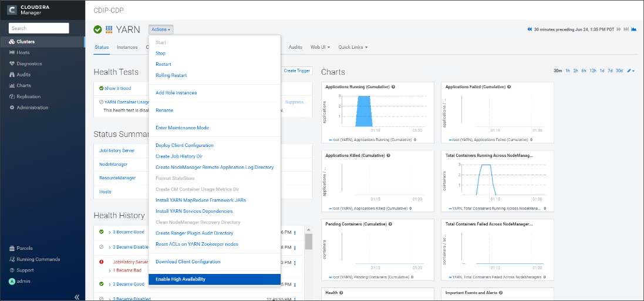Open the ResourceManager status link
Image resolution: width=644 pixels, height=301 pixels.
(x=117, y=178)
